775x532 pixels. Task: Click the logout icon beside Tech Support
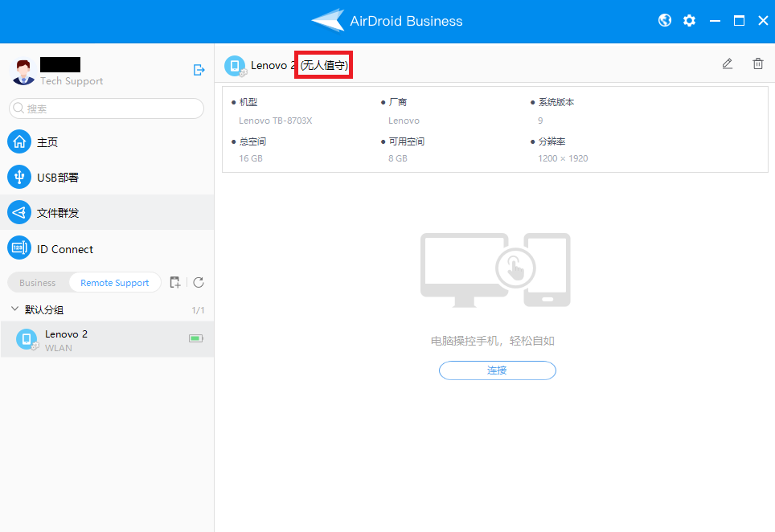pos(199,70)
